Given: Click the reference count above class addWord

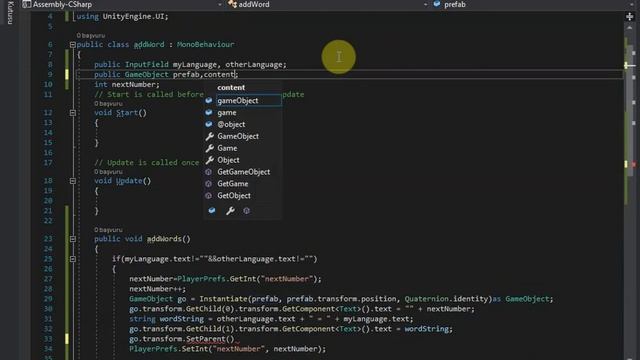Looking at the screenshot, I should click(91, 36).
